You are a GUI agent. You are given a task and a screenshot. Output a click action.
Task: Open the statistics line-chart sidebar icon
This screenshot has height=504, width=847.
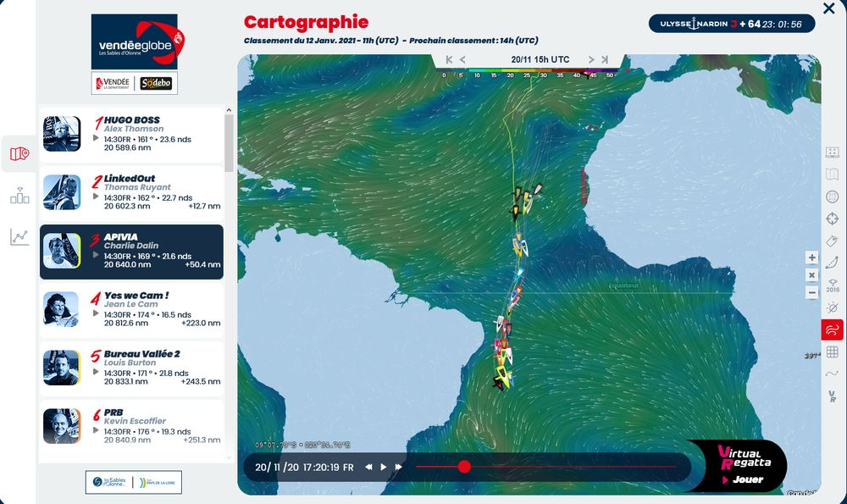click(x=19, y=236)
